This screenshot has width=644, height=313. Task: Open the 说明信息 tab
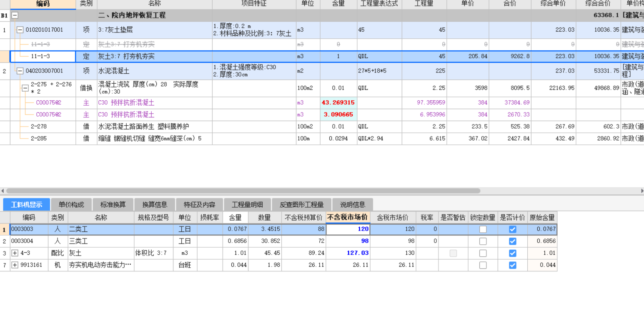[x=353, y=204]
